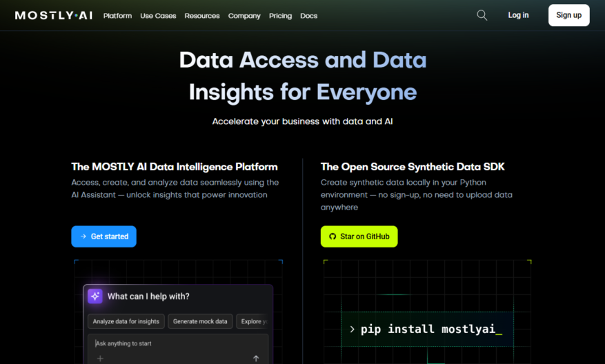This screenshot has width=605, height=364.
Task: Click the plus attachment icon in chat box
Action: [x=100, y=358]
